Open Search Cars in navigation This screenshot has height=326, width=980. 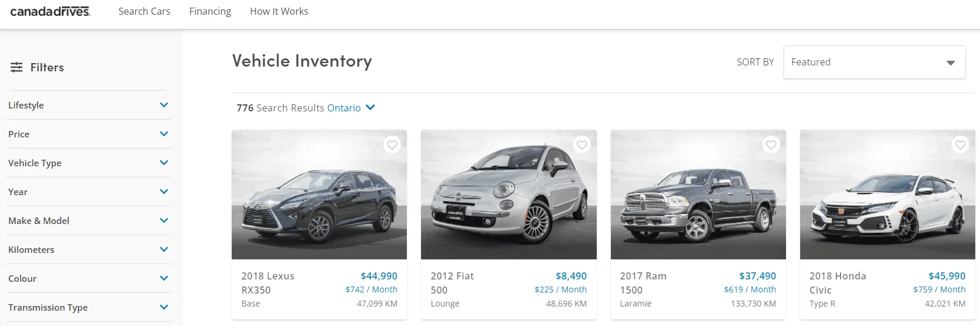coord(144,11)
